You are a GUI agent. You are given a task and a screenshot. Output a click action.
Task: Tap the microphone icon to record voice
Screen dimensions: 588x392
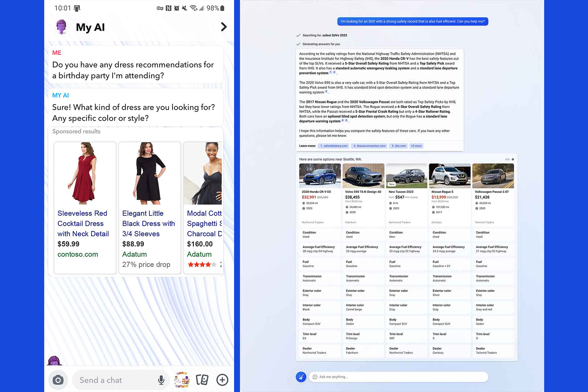click(161, 380)
